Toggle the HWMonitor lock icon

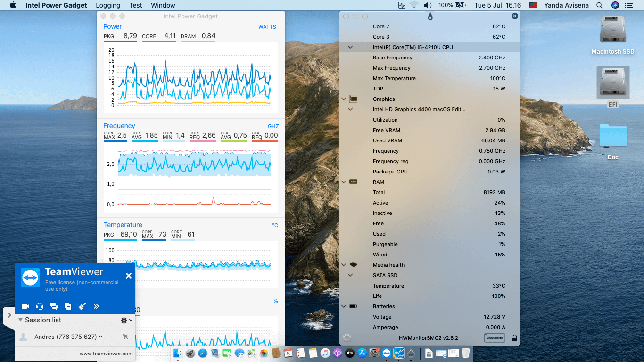pos(514,338)
